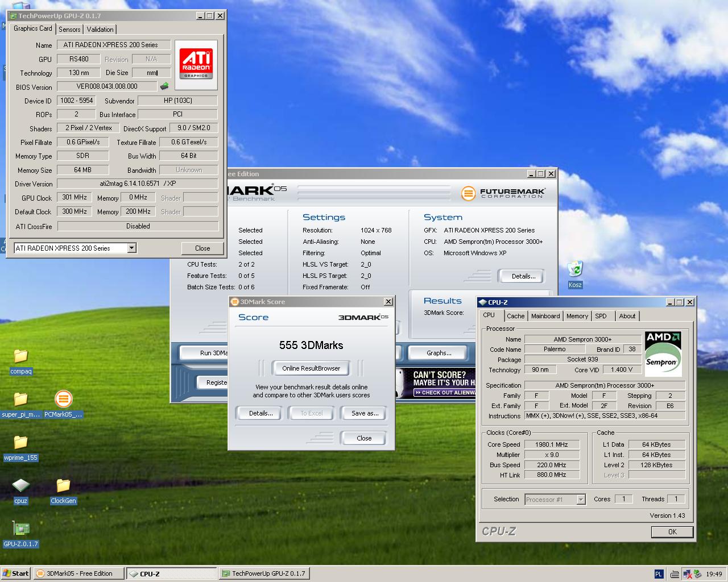Screen dimensions: 728x582
Task: Launch the PCMark05 desktop shortcut
Action: 63,399
